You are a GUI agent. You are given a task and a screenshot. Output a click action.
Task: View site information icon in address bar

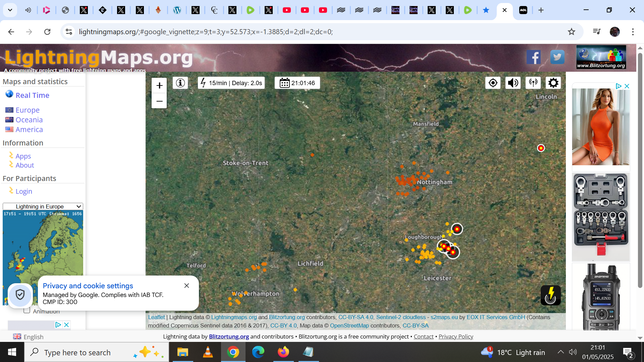[x=69, y=32]
